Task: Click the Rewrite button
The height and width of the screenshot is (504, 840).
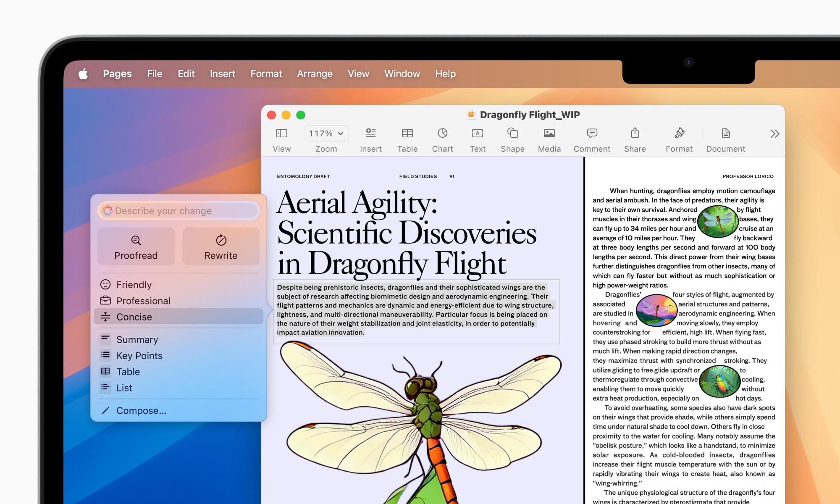Action: point(221,247)
